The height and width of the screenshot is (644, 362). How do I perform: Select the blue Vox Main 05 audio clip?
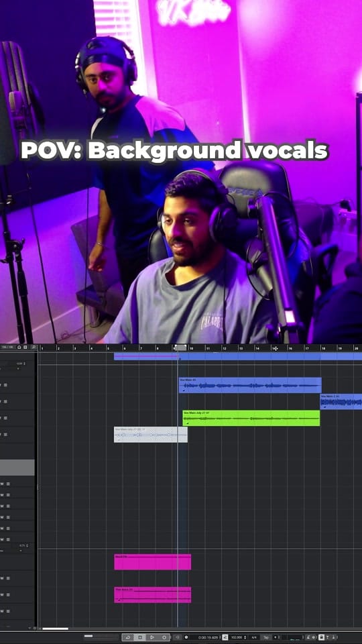[250, 385]
